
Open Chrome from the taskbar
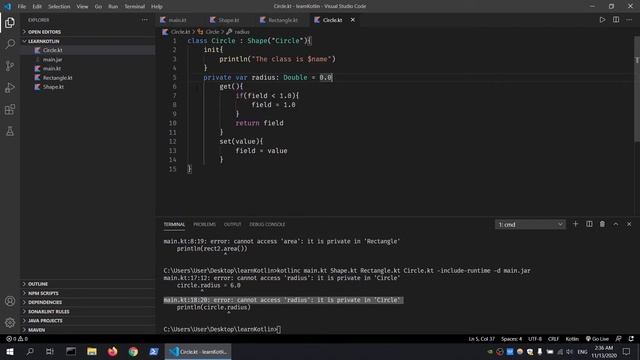click(133, 351)
